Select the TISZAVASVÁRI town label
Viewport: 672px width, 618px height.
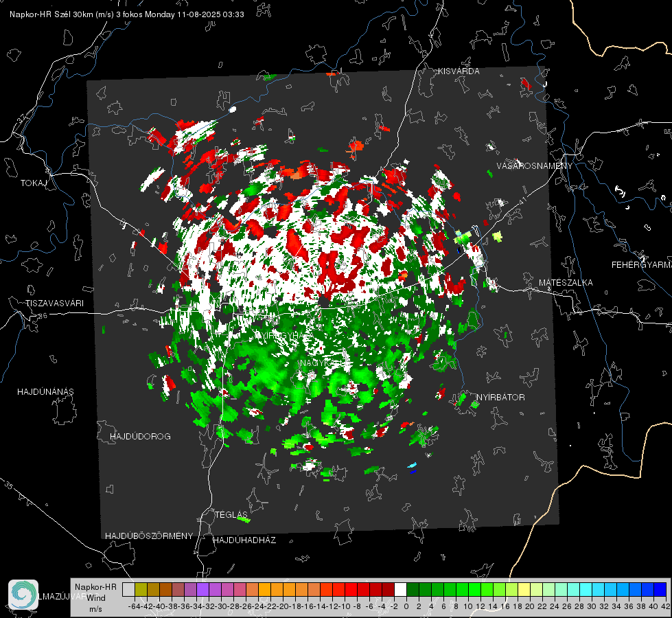[x=54, y=304]
